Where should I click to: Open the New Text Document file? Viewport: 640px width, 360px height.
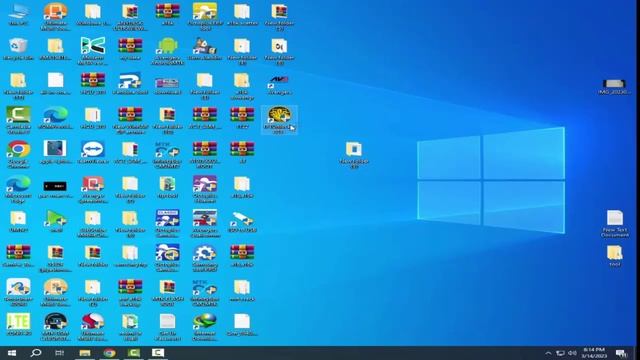(615, 224)
